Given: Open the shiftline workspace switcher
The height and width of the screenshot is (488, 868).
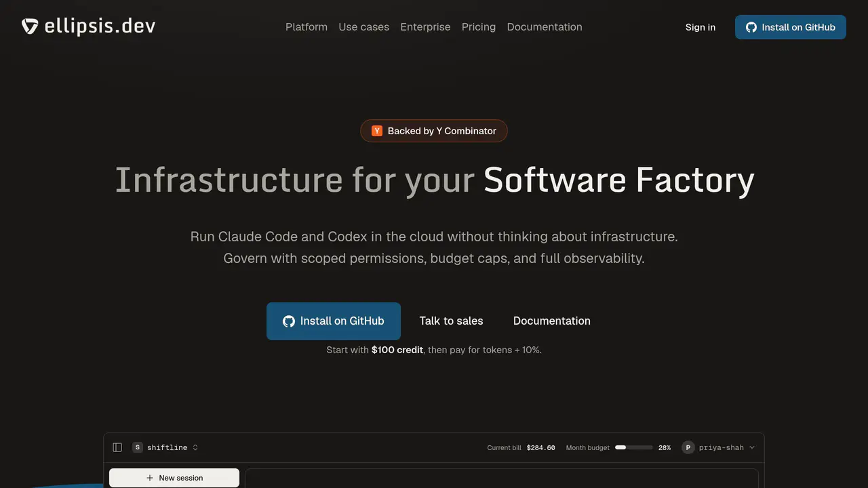Looking at the screenshot, I should (x=166, y=447).
